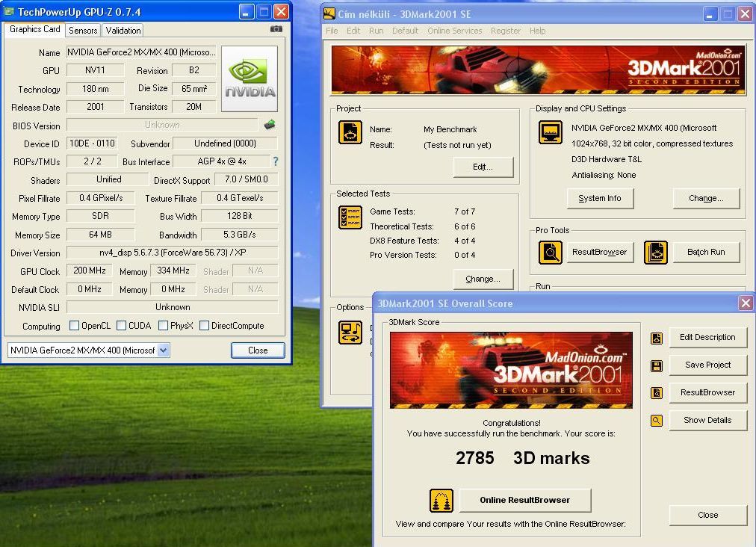Click the Online ResultBrowser button
Image resolution: width=756 pixels, height=547 pixels.
[525, 500]
